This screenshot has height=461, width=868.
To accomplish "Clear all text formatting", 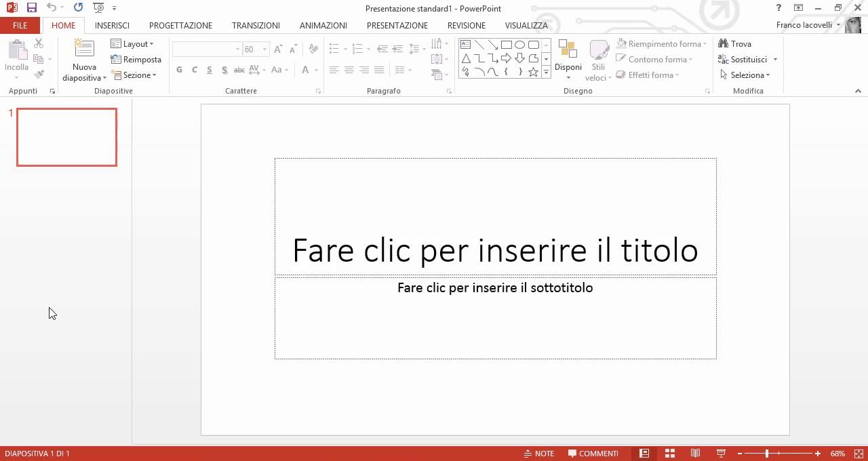I will coord(313,49).
